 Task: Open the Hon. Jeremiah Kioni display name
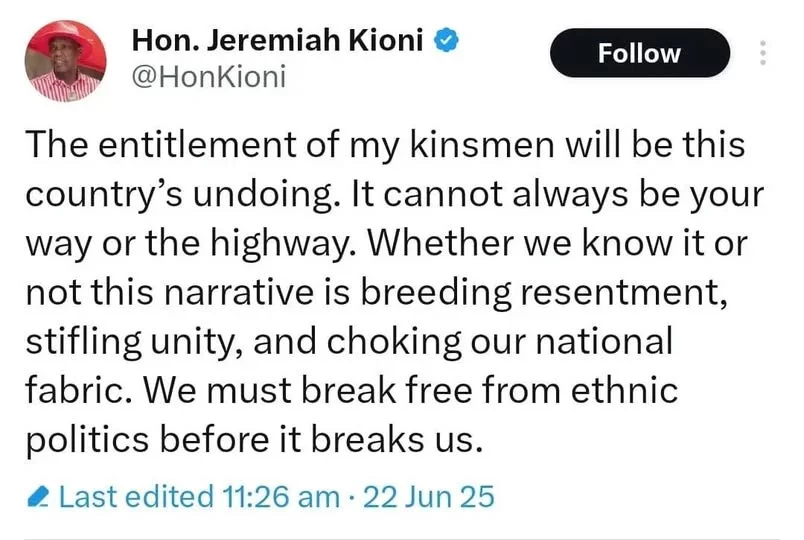[x=277, y=41]
